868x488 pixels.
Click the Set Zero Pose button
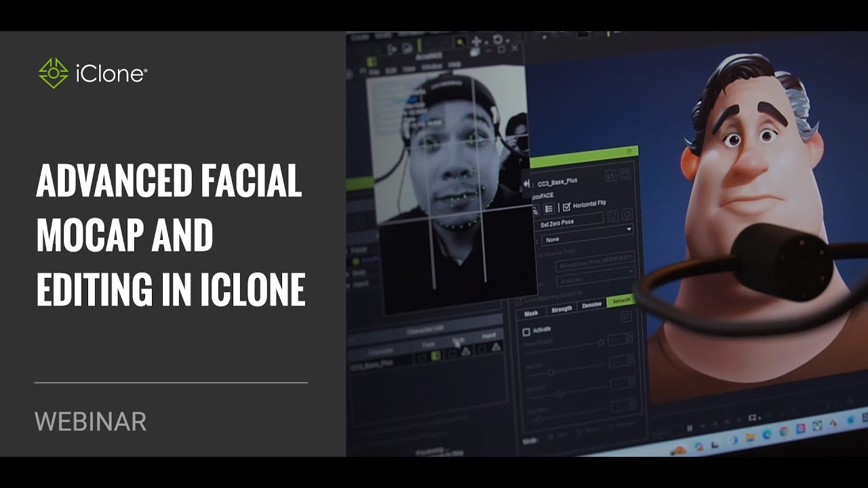click(570, 221)
